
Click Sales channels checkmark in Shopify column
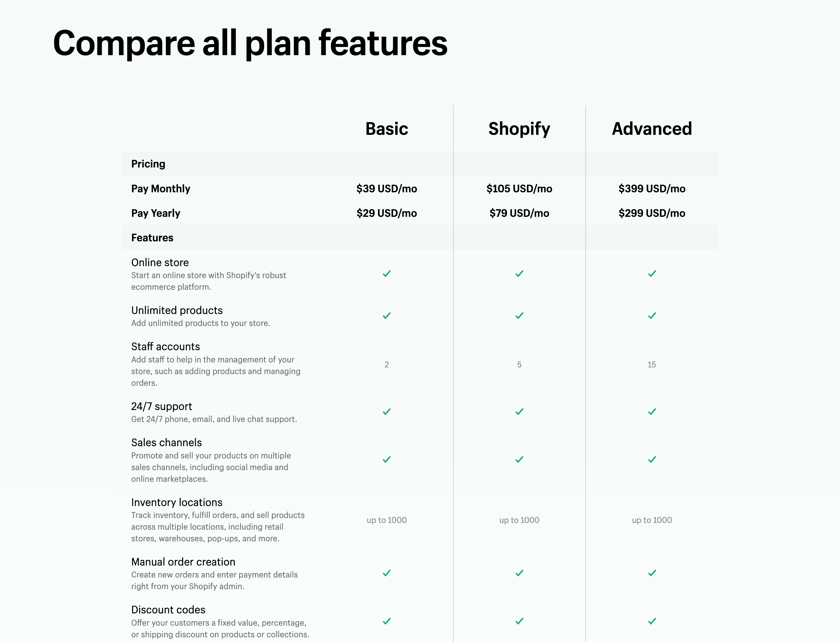(x=519, y=459)
